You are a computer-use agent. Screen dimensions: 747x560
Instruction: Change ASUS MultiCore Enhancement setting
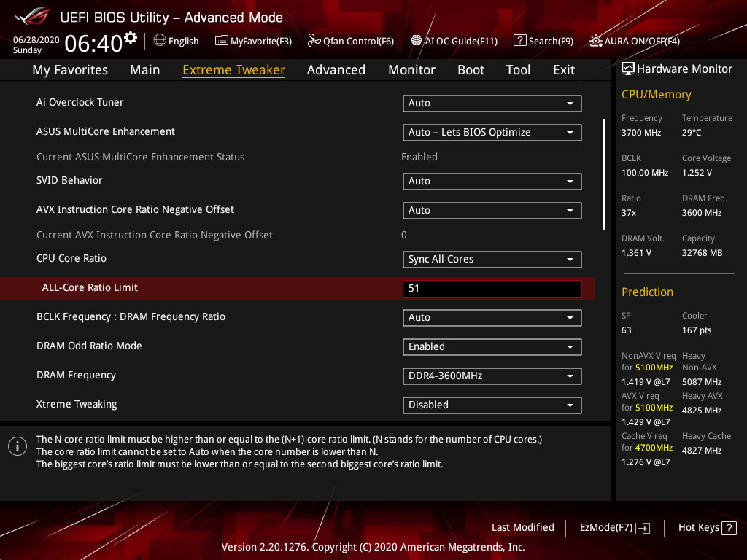[x=492, y=132]
